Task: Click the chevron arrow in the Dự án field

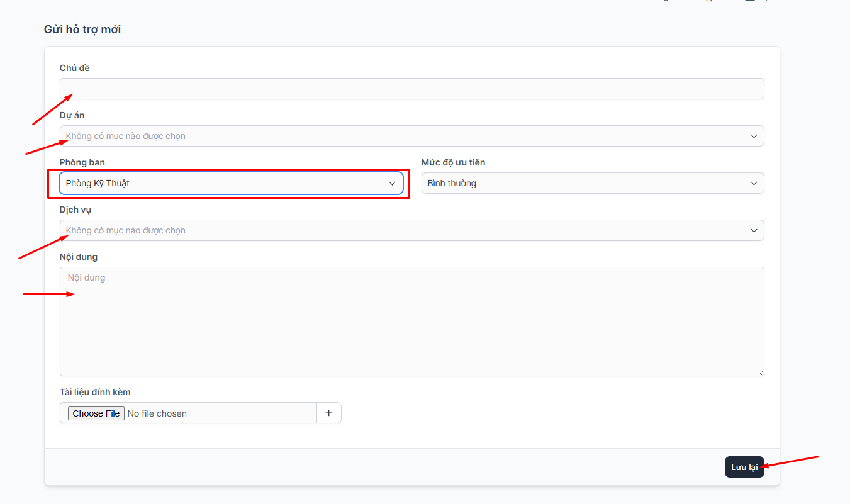Action: pos(754,136)
